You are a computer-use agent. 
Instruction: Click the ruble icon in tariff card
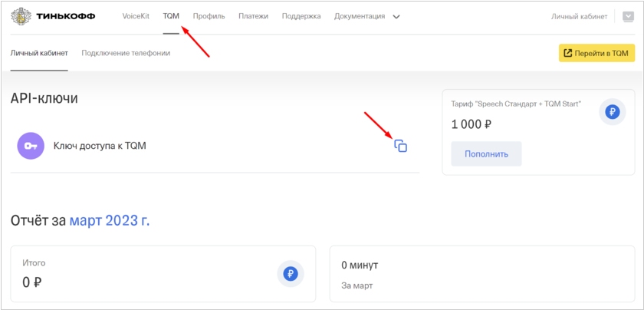coord(613,112)
